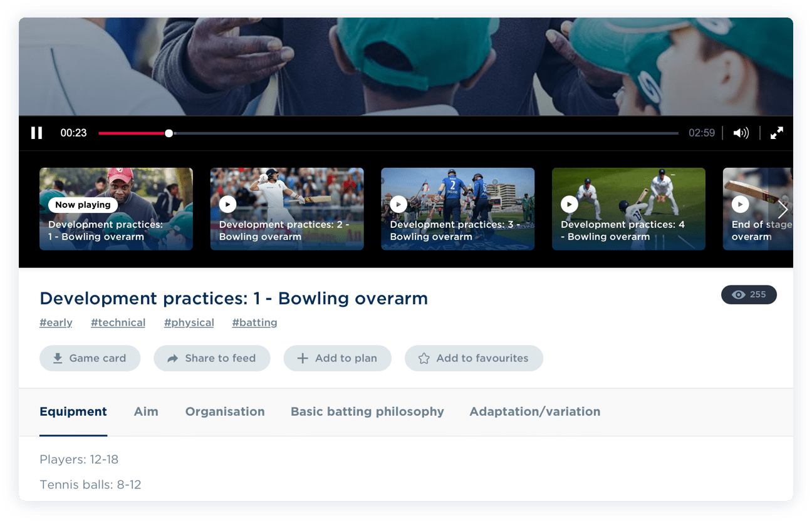The width and height of the screenshot is (812, 521).
Task: Play Development practices 3 thumbnail play icon
Action: [398, 204]
